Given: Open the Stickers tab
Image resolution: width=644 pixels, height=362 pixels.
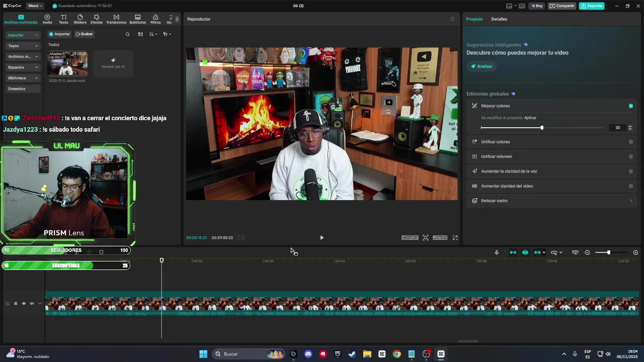Looking at the screenshot, I should pos(80,19).
